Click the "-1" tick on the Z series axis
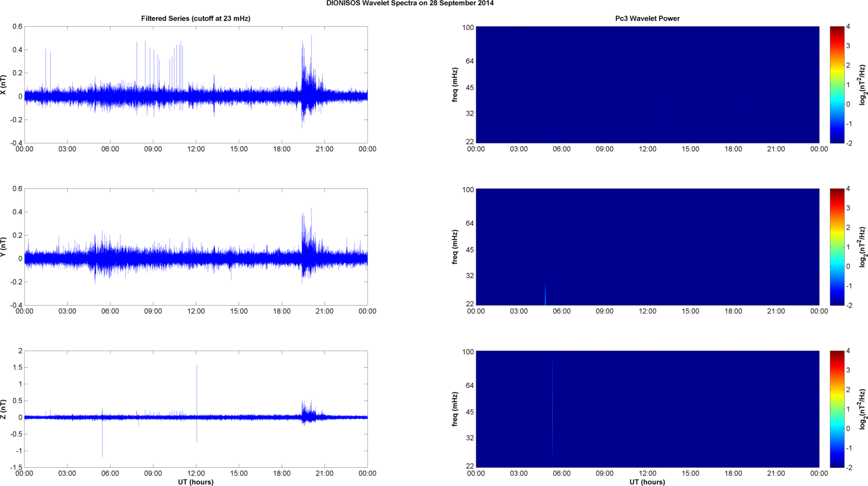 [19, 451]
